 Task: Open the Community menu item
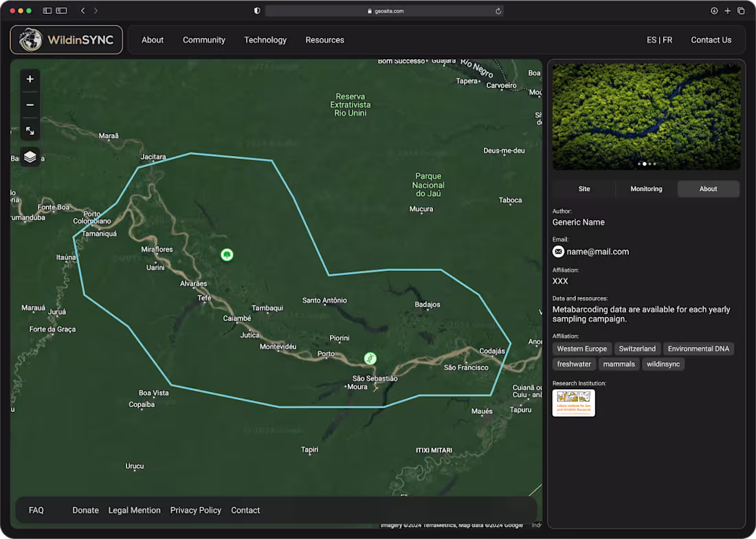[x=203, y=40]
